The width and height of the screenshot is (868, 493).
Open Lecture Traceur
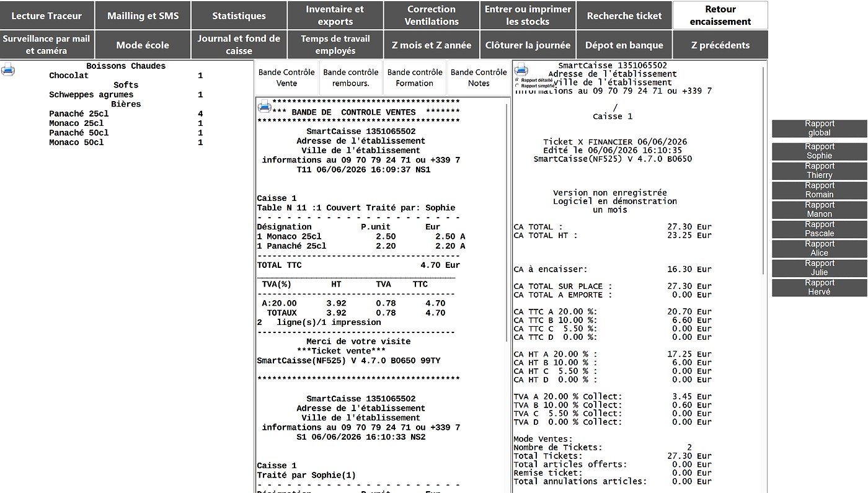click(x=47, y=16)
